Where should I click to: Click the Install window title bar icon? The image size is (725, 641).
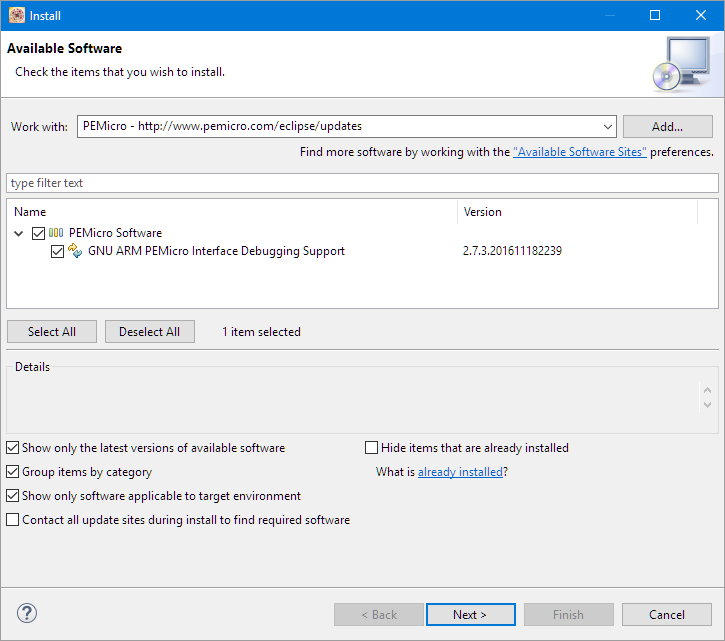tap(17, 15)
